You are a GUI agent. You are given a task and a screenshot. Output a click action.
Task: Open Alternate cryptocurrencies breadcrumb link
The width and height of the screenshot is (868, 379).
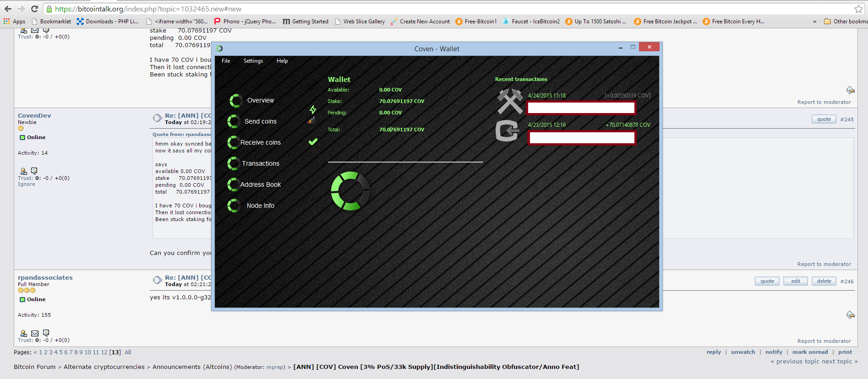[x=104, y=367]
